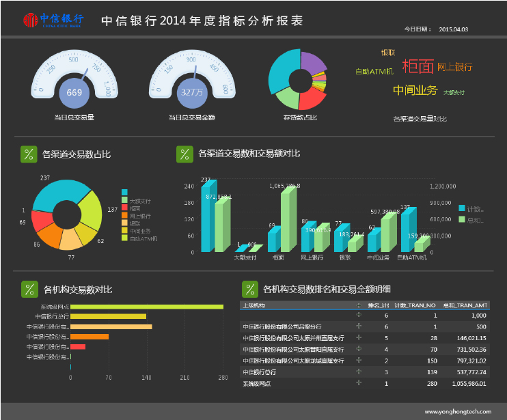
Task: Click the green 中间业务 bar labeled 597,380.08
Action: 388,233
